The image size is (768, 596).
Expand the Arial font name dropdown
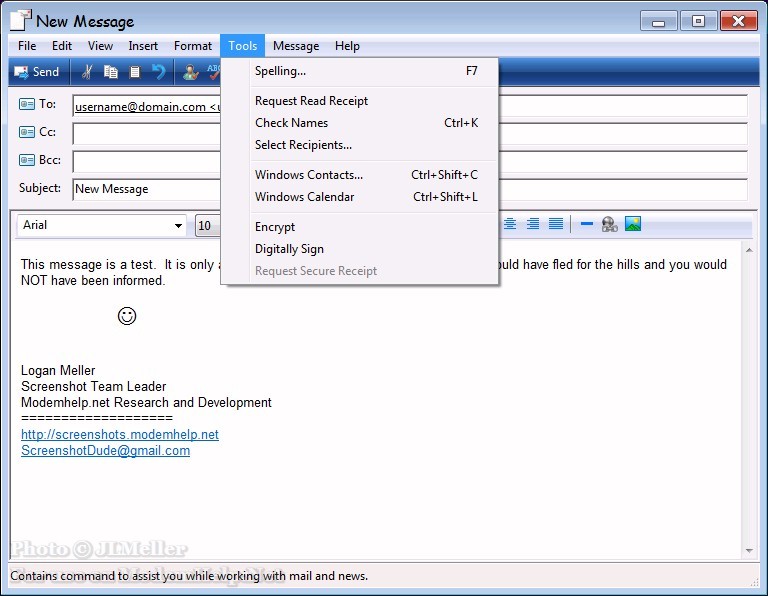tap(179, 226)
